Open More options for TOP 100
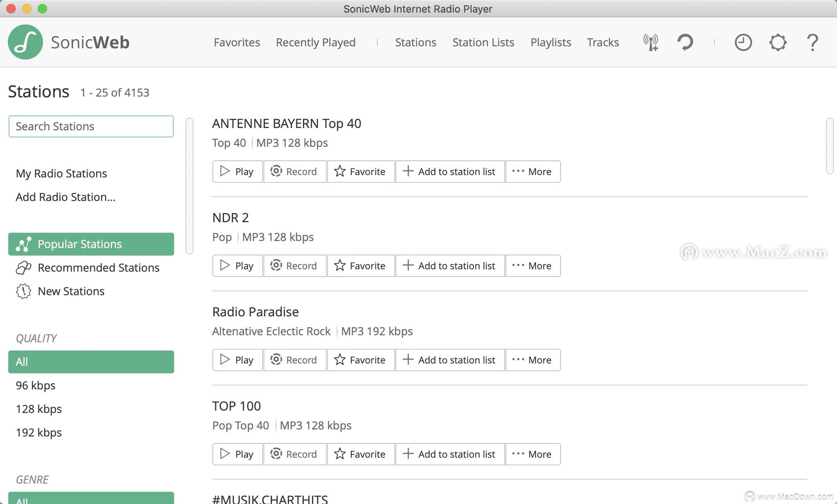Image resolution: width=837 pixels, height=504 pixels. click(533, 454)
